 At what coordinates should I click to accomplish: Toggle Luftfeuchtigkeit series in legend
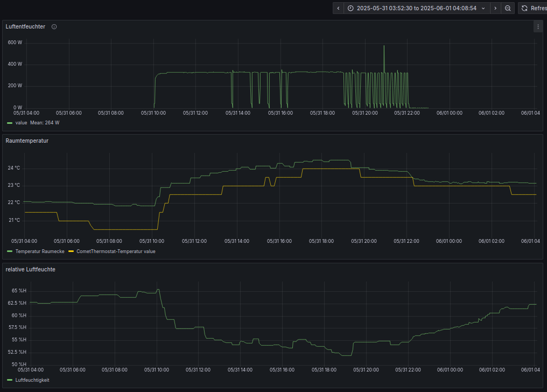tap(32, 380)
